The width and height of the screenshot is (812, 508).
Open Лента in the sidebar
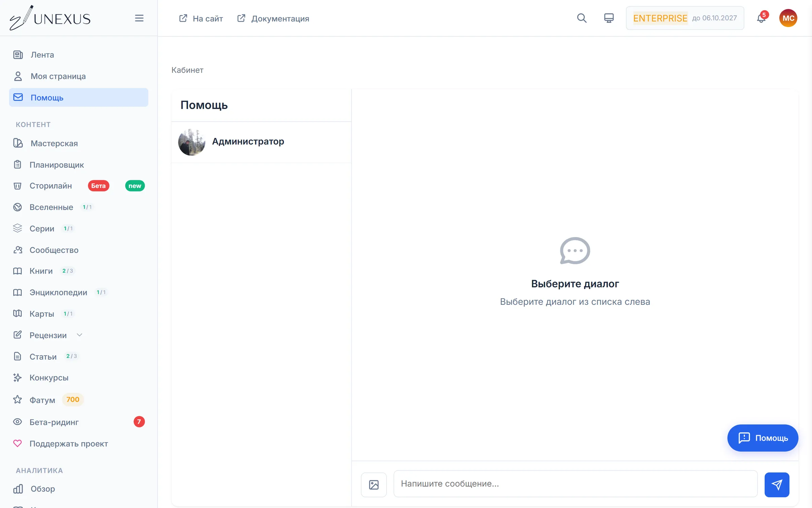[x=78, y=55]
